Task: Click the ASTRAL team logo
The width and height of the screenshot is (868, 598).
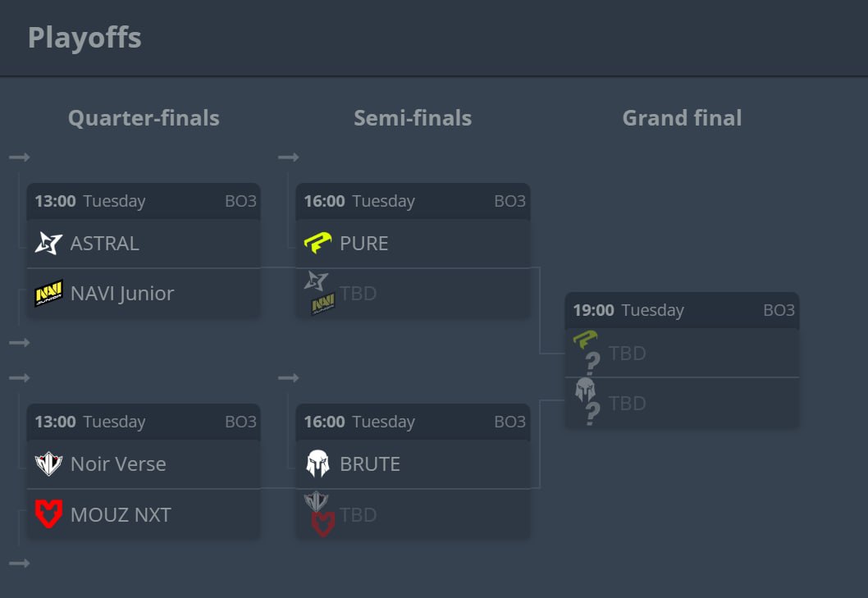Action: coord(48,243)
